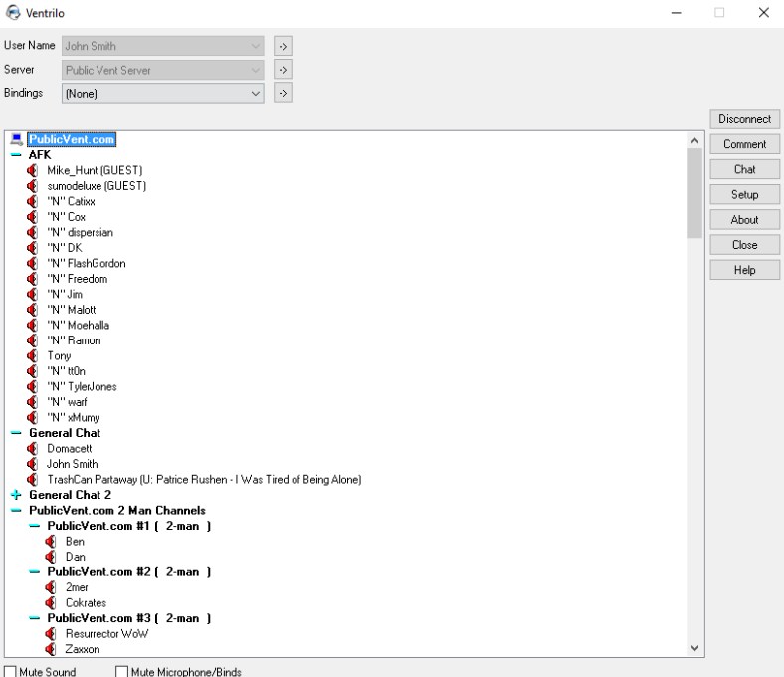This screenshot has width=784, height=677.
Task: Collapse the PublicVent.com #3 (2-man) channel
Action: pos(34,618)
